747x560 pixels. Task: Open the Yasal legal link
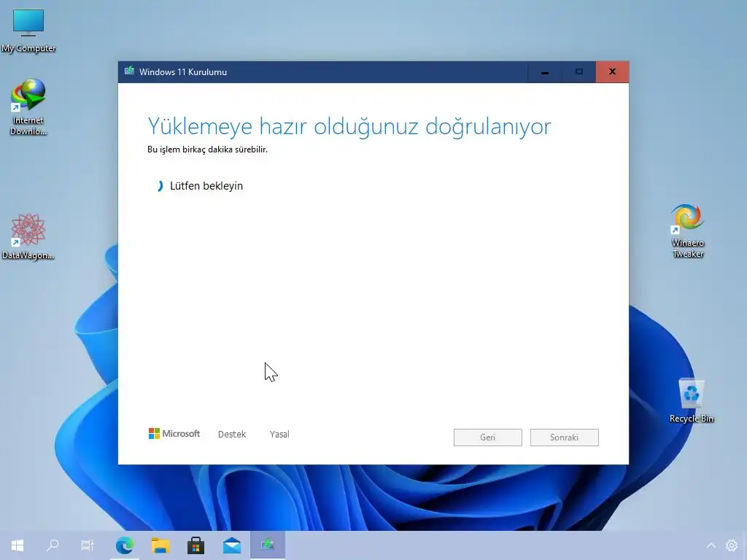click(279, 435)
